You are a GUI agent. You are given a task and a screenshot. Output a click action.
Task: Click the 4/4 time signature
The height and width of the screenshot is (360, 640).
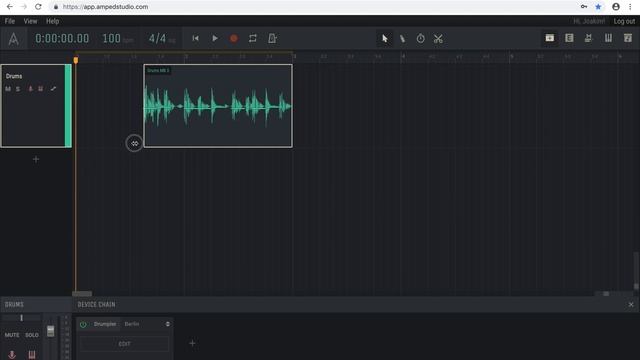157,38
